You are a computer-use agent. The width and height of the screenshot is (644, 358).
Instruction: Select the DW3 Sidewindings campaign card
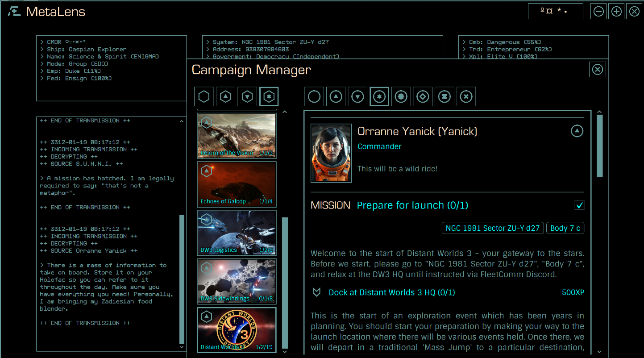click(237, 282)
